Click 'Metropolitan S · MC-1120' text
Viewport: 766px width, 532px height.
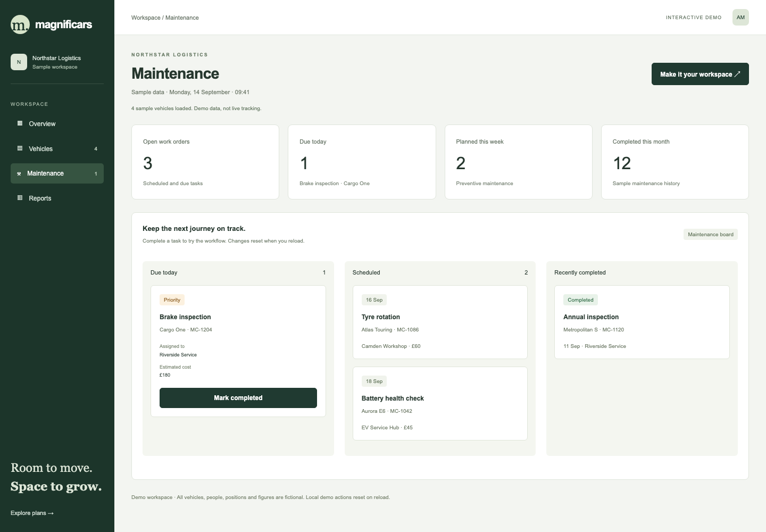[594, 330]
